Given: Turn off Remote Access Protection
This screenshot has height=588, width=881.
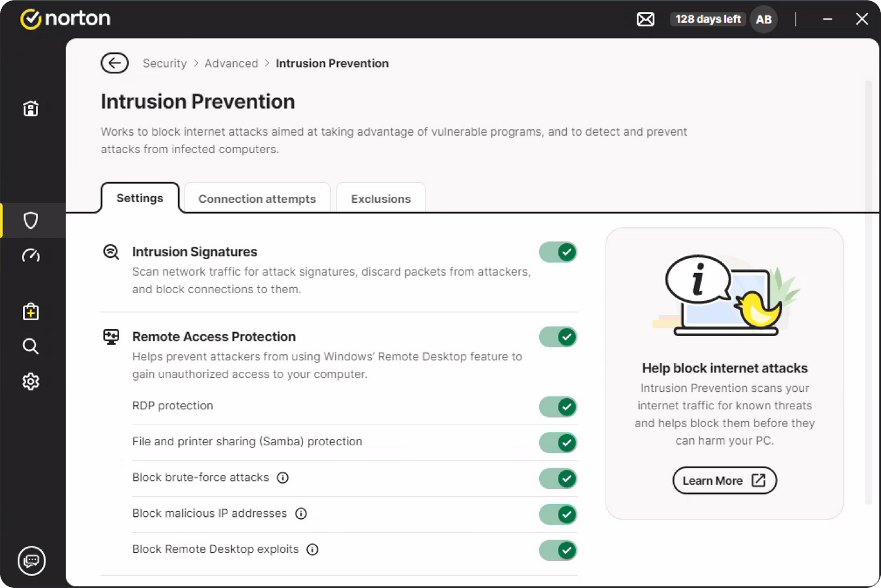Looking at the screenshot, I should point(558,337).
